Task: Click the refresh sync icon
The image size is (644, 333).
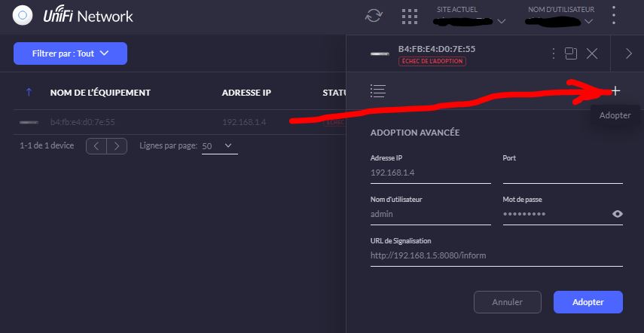Action: tap(374, 16)
